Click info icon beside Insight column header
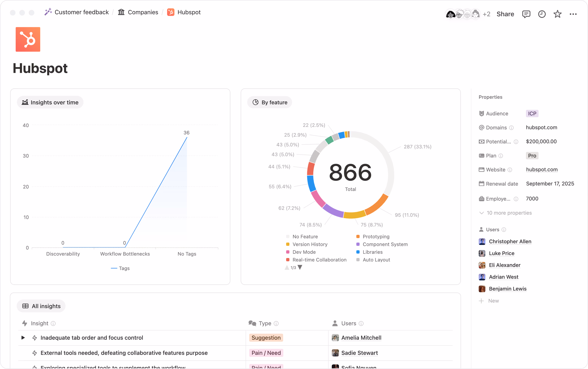The width and height of the screenshot is (588, 369). click(53, 323)
